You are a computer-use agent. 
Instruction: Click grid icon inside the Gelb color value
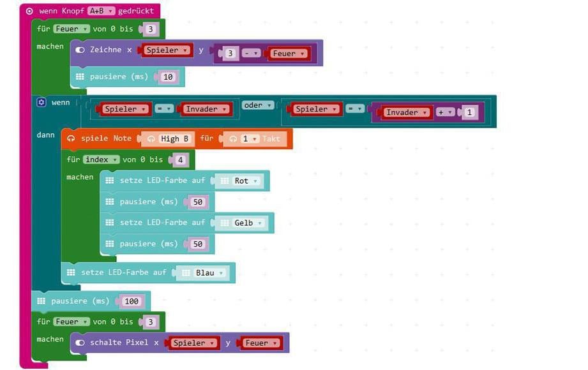pyautogui.click(x=225, y=223)
